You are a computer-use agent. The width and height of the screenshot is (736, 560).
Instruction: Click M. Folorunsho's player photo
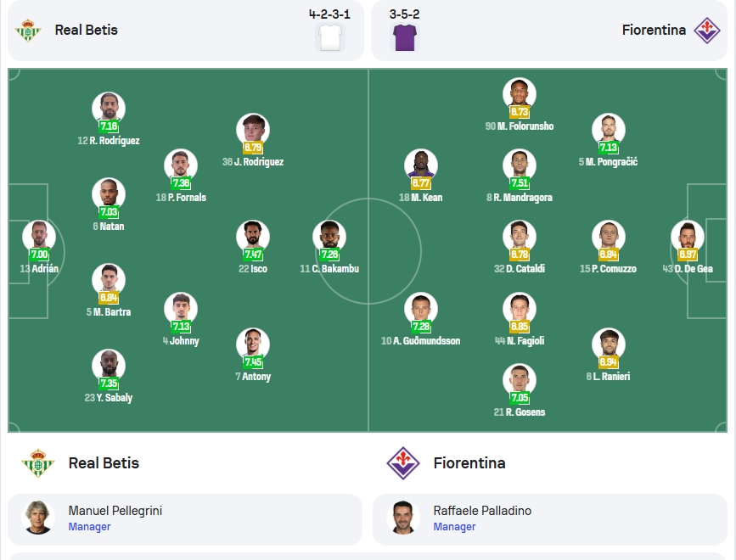tap(520, 94)
